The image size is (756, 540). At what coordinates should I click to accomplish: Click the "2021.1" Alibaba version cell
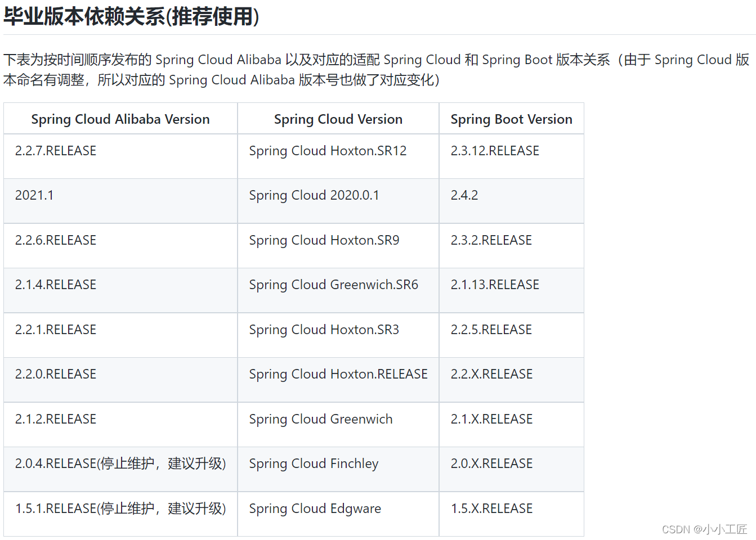[120, 201]
